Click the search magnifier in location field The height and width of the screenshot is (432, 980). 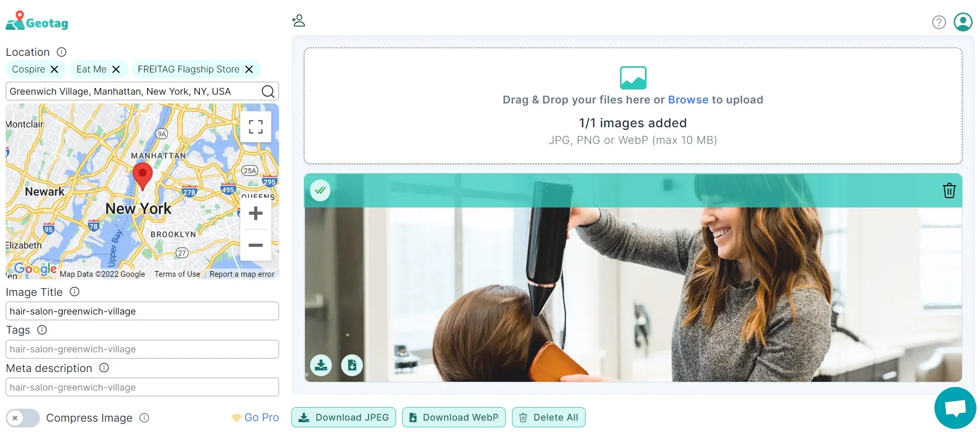coord(268,92)
